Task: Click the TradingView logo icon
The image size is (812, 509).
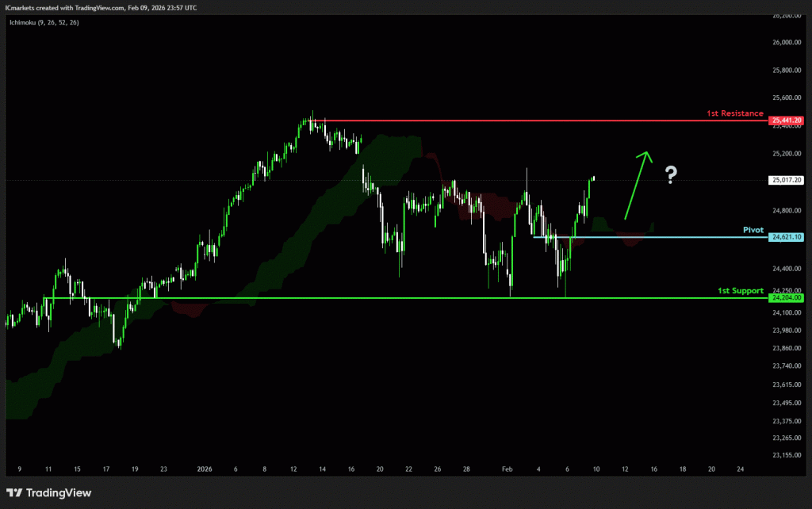Action: click(x=16, y=493)
